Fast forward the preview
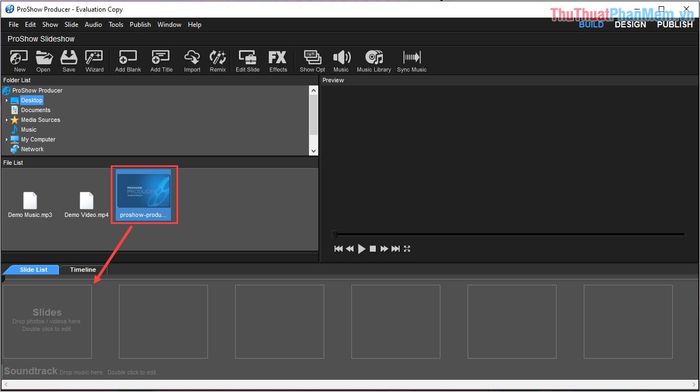The image size is (700, 392). tap(384, 249)
